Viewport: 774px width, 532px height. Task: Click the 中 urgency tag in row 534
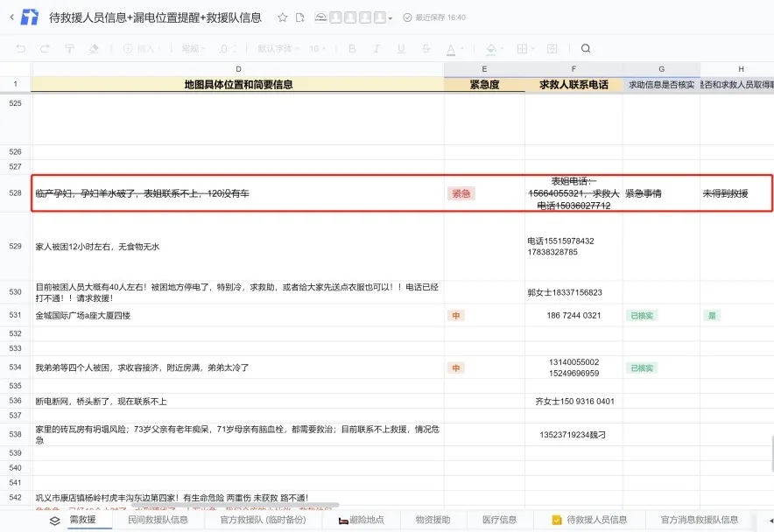(x=456, y=367)
